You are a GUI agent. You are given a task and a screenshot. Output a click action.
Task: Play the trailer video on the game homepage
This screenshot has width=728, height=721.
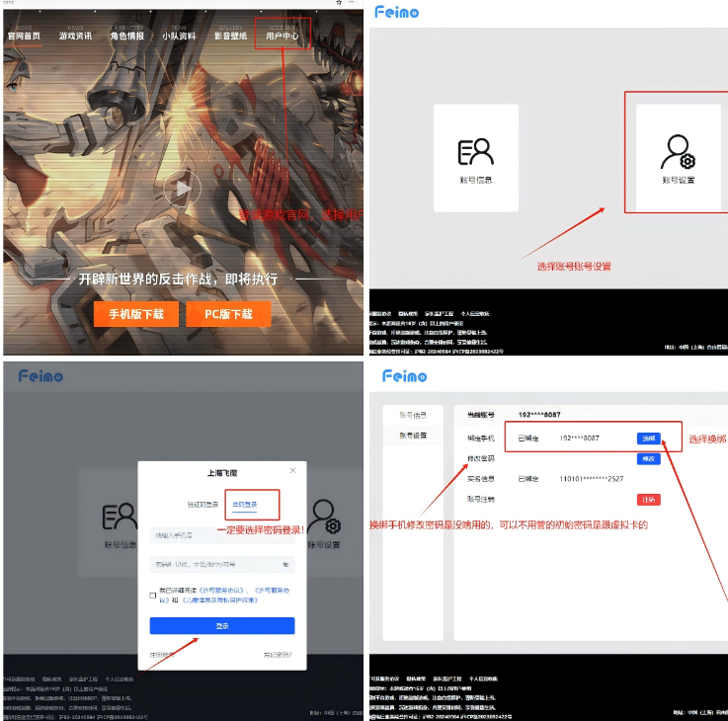click(183, 189)
